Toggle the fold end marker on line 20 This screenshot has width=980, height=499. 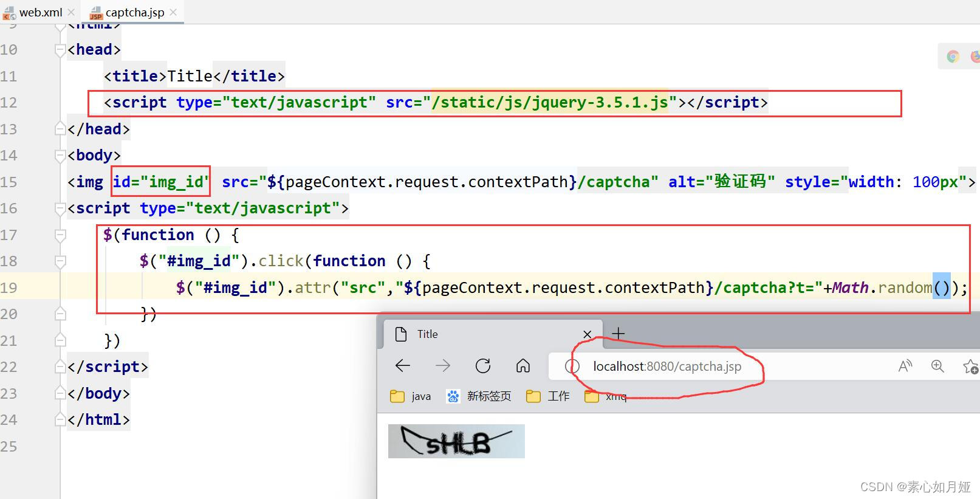click(60, 314)
